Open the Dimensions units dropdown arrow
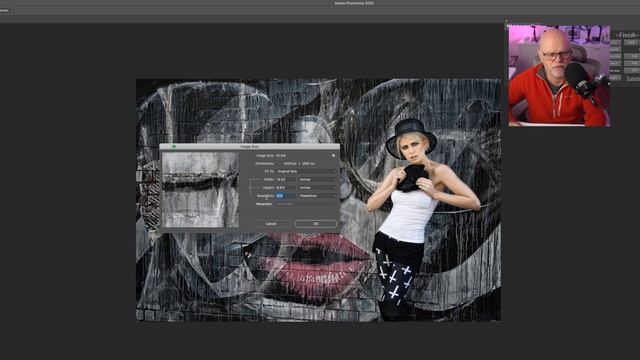Viewport: 640px width, 360px height. (x=279, y=164)
